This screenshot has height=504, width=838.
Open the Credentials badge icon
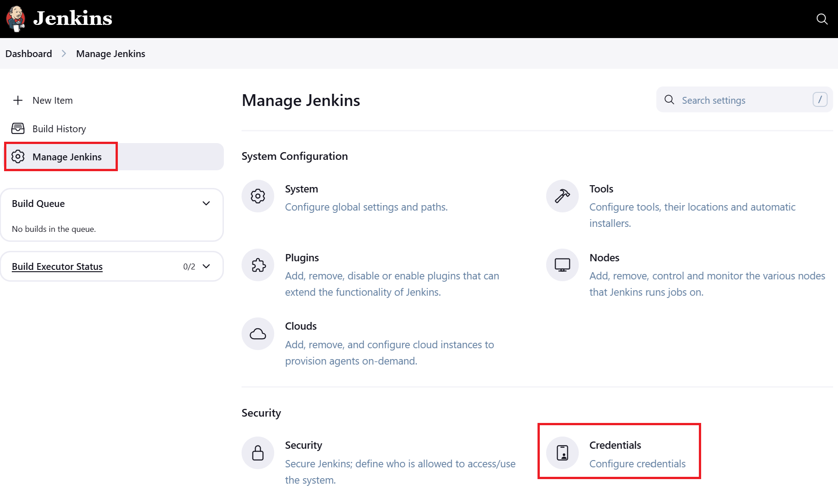pos(562,453)
